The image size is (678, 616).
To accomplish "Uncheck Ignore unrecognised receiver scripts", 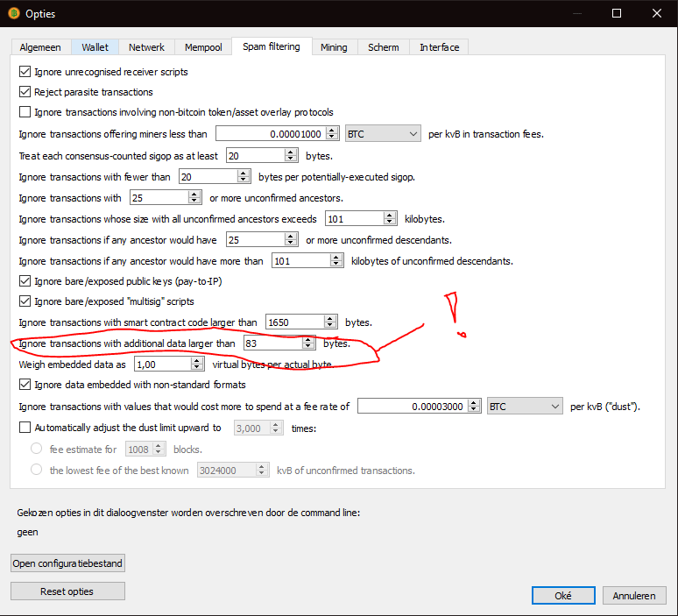I will tap(25, 72).
